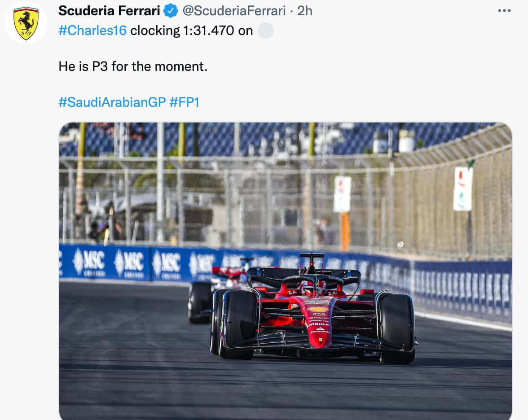
Task: Click the grey circle emoji after 'on'
Action: pyautogui.click(x=266, y=31)
